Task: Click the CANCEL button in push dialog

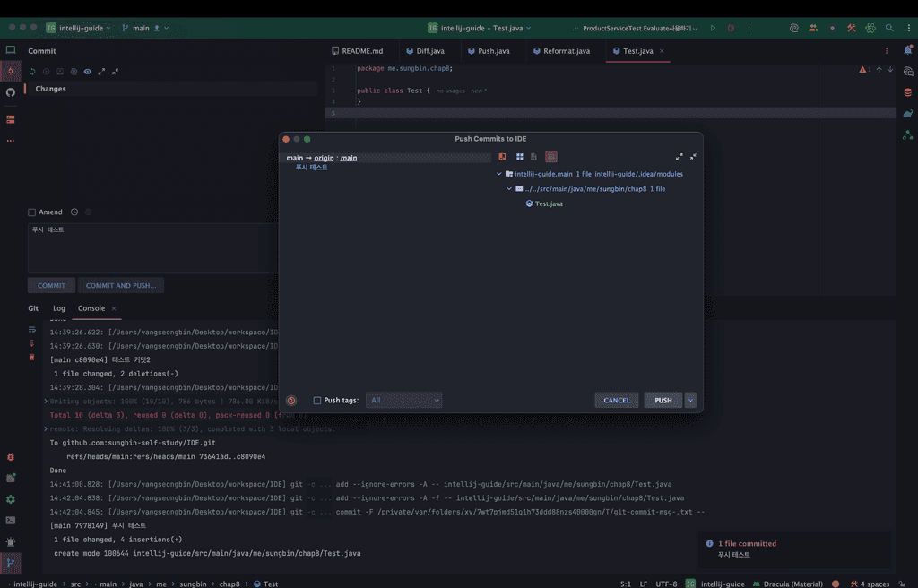Action: pyautogui.click(x=616, y=401)
